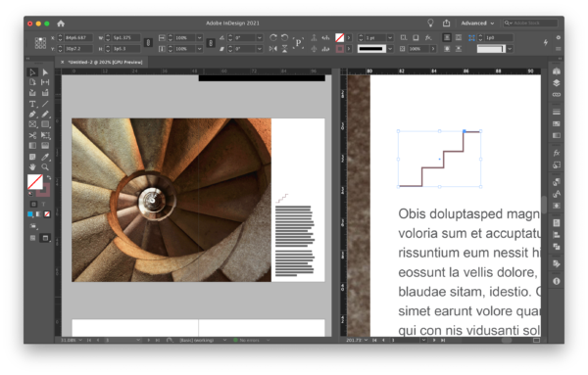
Task: Enable Apply Gradient button in toolbox
Action: 38,214
